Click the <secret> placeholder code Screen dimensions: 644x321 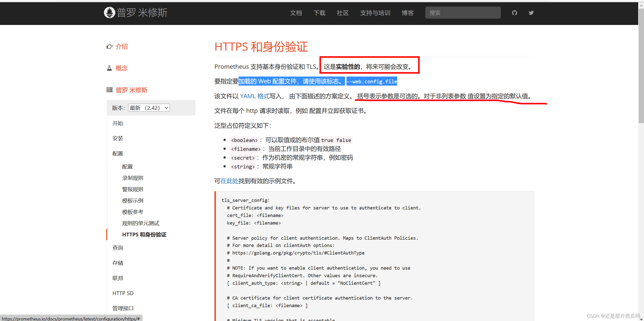(243, 158)
